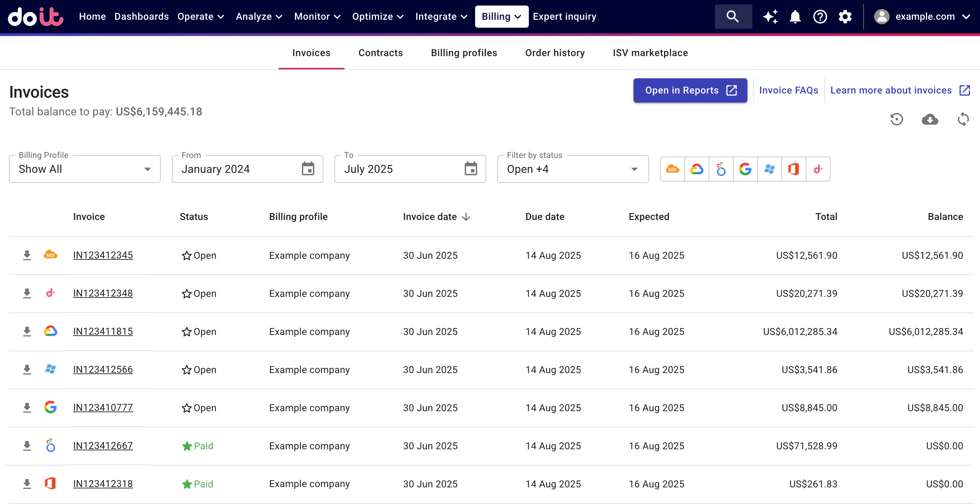This screenshot has width=980, height=504.
Task: Open the notifications bell
Action: pos(795,16)
